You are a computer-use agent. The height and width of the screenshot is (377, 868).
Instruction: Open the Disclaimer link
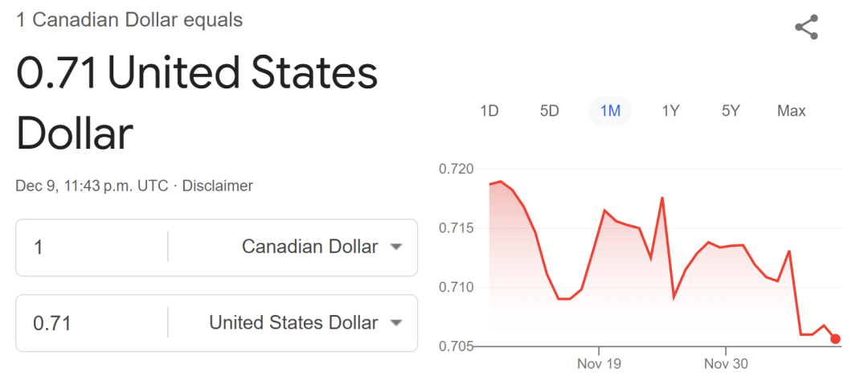pyautogui.click(x=218, y=186)
